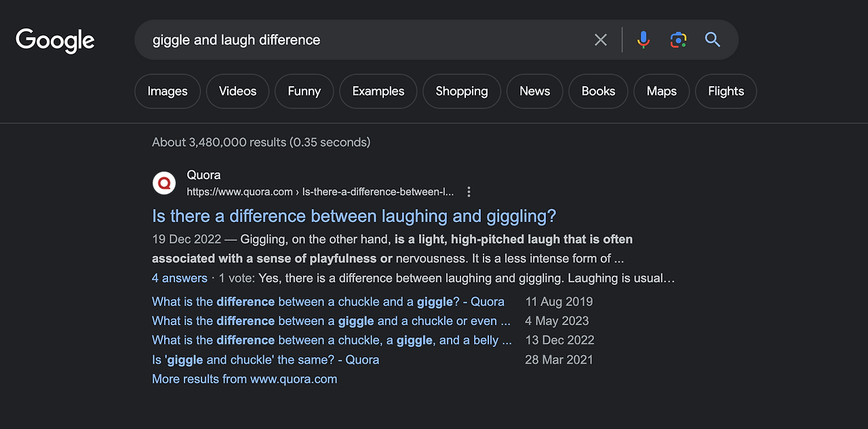This screenshot has width=868, height=429.
Task: Click the Quora favicon
Action: (x=164, y=183)
